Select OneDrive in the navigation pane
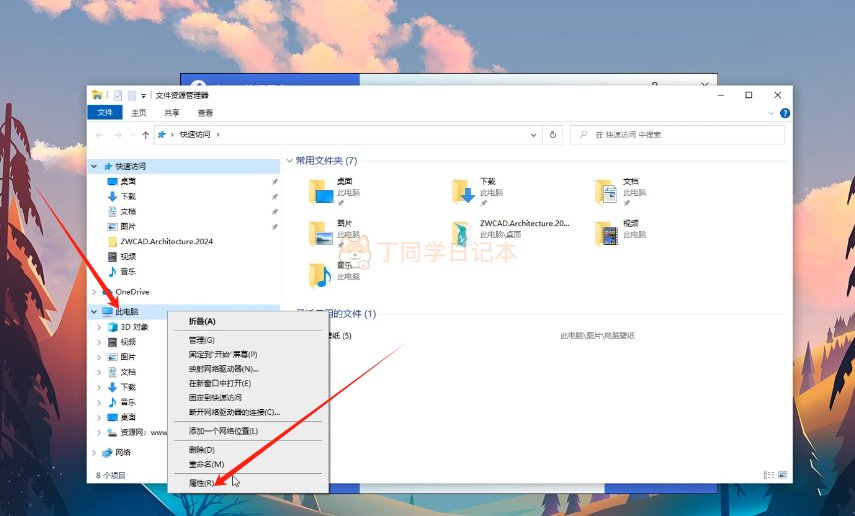The height and width of the screenshot is (516, 855). click(x=132, y=292)
